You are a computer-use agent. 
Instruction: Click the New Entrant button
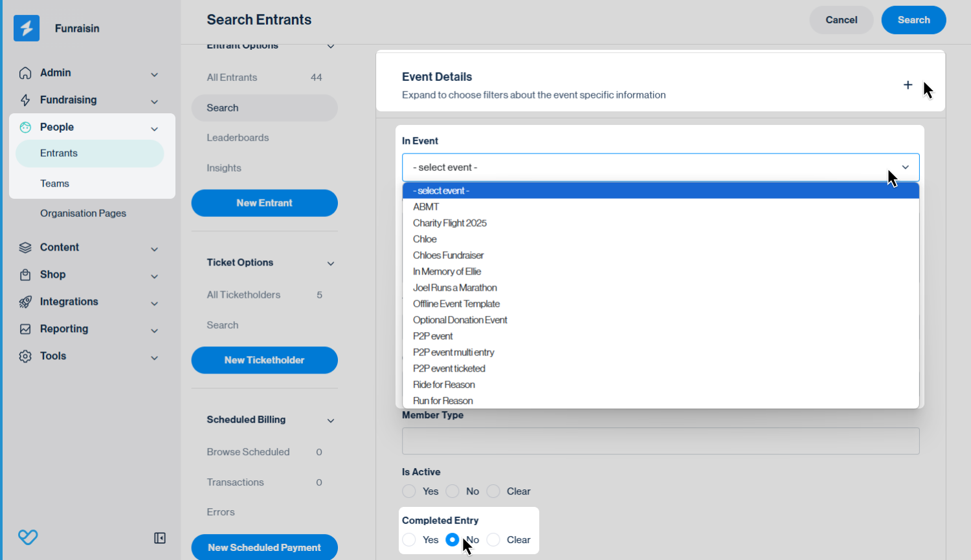(x=264, y=203)
